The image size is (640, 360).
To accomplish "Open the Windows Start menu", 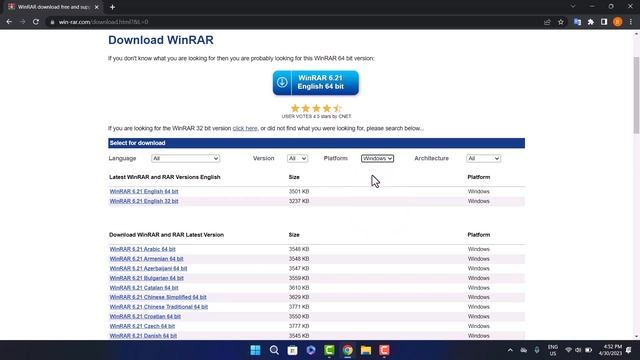I will click(x=256, y=350).
